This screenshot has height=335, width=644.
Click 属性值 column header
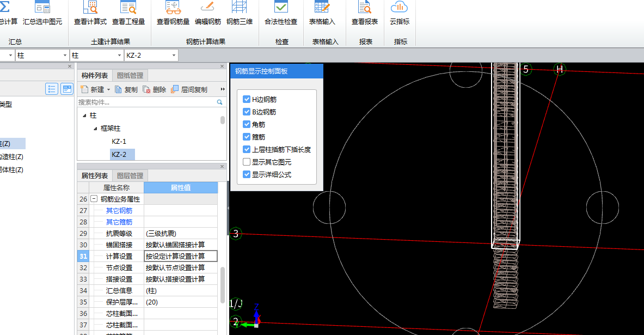[x=181, y=188]
